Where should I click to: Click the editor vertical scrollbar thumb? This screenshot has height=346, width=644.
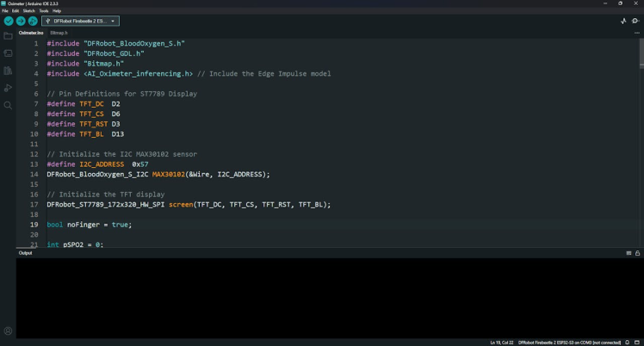(x=641, y=53)
